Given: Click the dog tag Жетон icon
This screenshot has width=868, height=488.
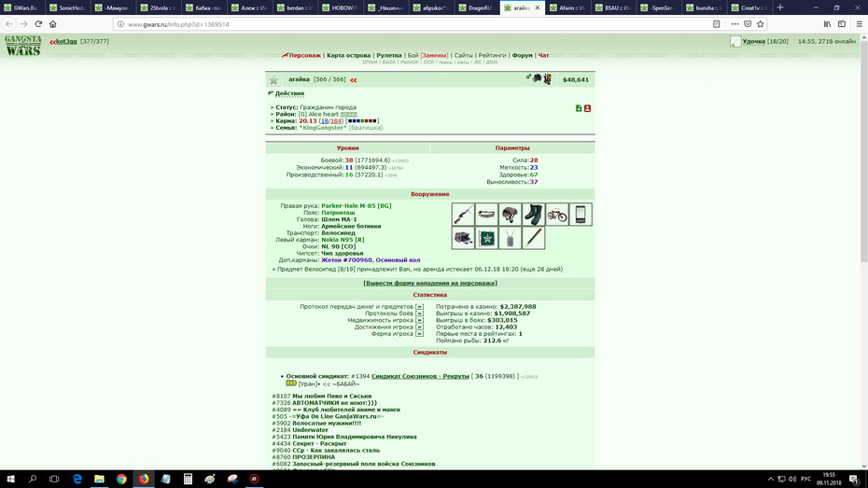Looking at the screenshot, I should click(x=510, y=238).
